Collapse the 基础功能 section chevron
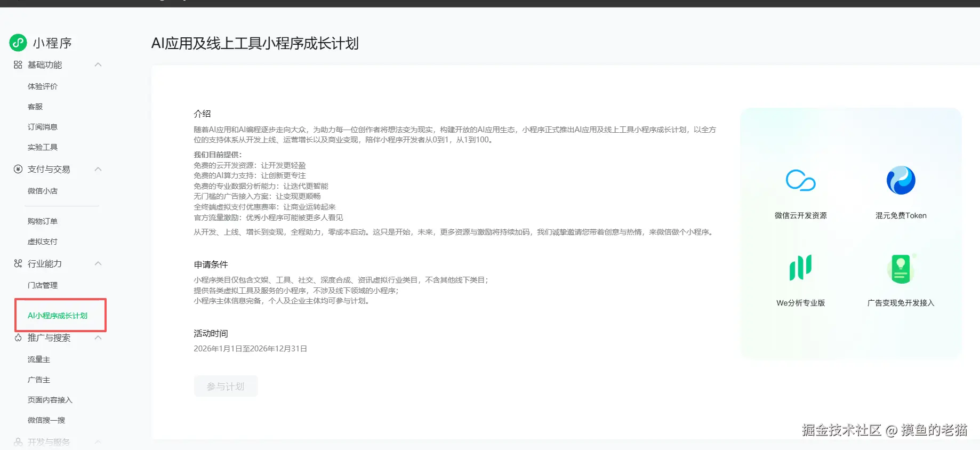The height and width of the screenshot is (450, 980). 98,65
